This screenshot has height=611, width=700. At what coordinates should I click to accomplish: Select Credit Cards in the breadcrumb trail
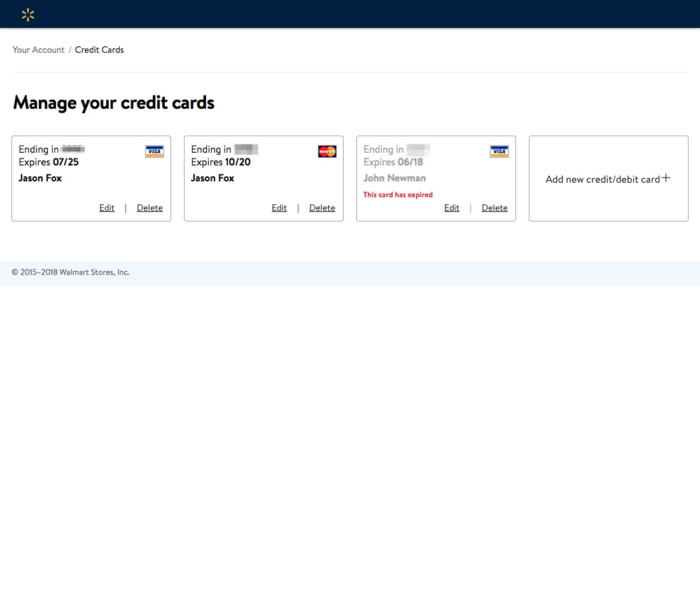(x=99, y=50)
